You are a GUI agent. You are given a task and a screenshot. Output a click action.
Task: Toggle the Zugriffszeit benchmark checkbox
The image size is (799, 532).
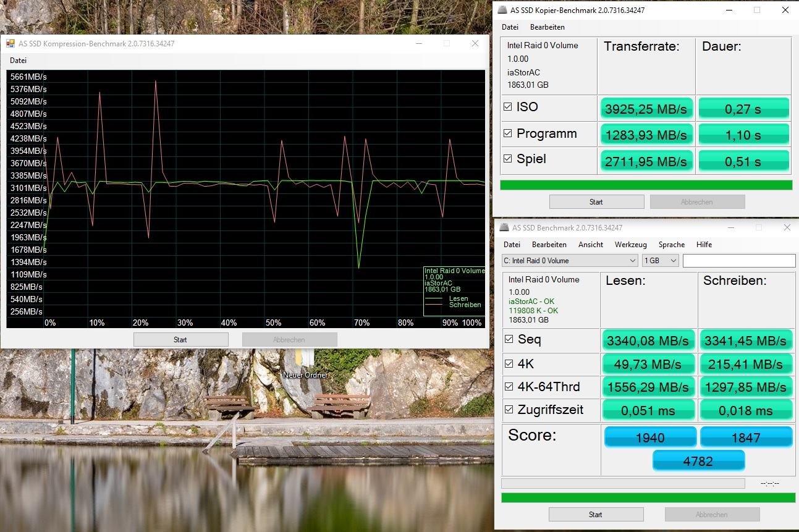509,410
